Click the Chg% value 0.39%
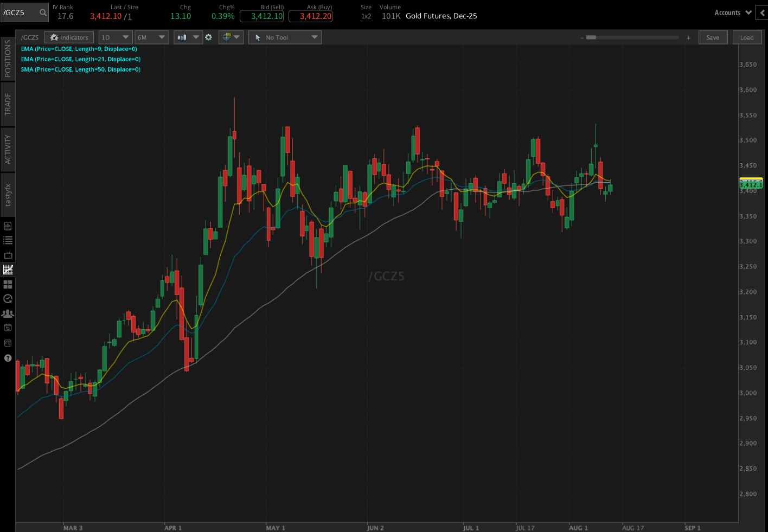Screen dimensions: 768x532 (x=223, y=16)
